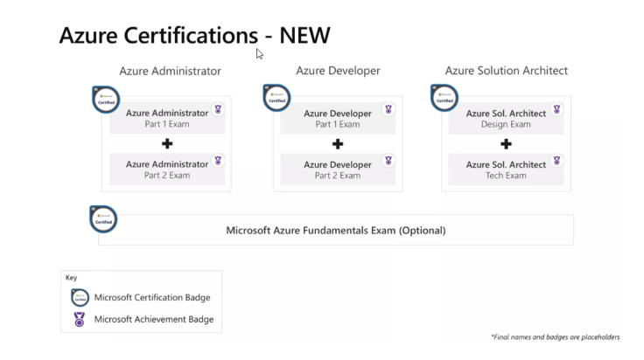This screenshot has width=644, height=360.
Task: Click the plus sign between the Sol. Architect exams
Action: pos(506,143)
